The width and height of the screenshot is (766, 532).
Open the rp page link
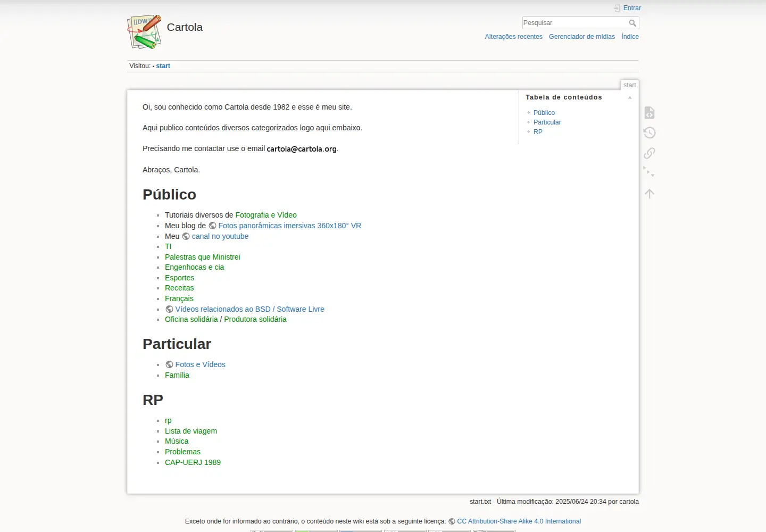coord(168,420)
